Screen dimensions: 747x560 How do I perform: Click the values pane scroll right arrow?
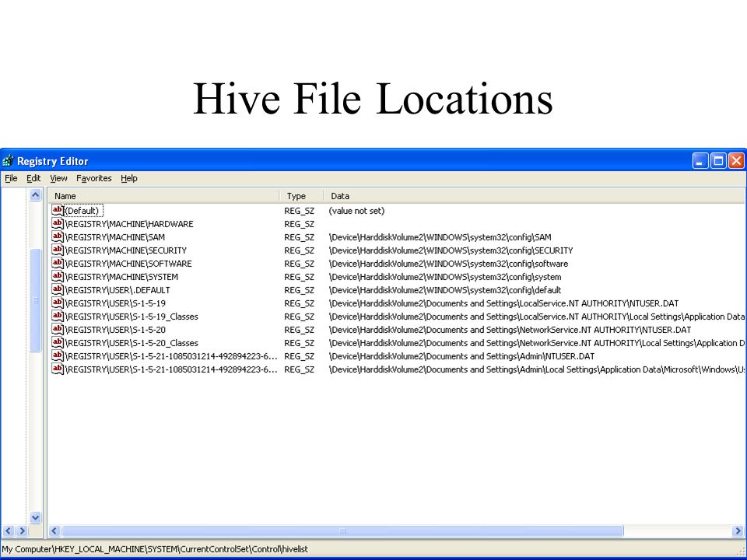point(738,530)
